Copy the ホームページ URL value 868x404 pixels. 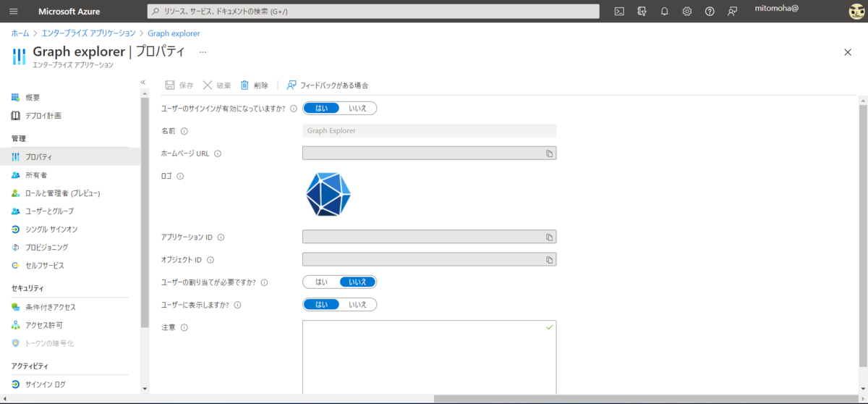point(549,153)
